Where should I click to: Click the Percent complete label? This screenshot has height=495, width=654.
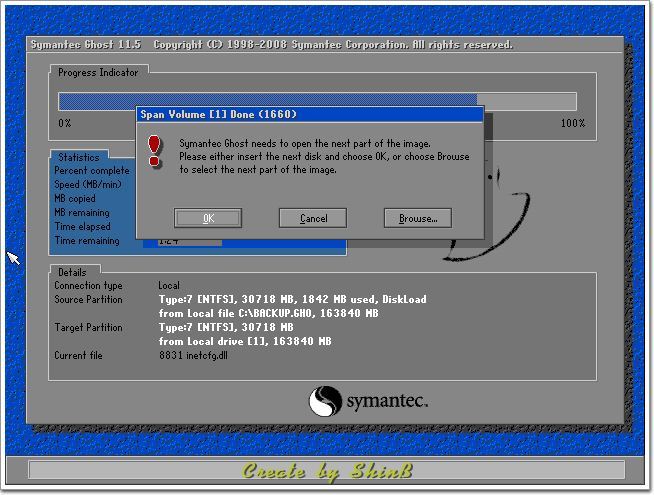point(92,171)
